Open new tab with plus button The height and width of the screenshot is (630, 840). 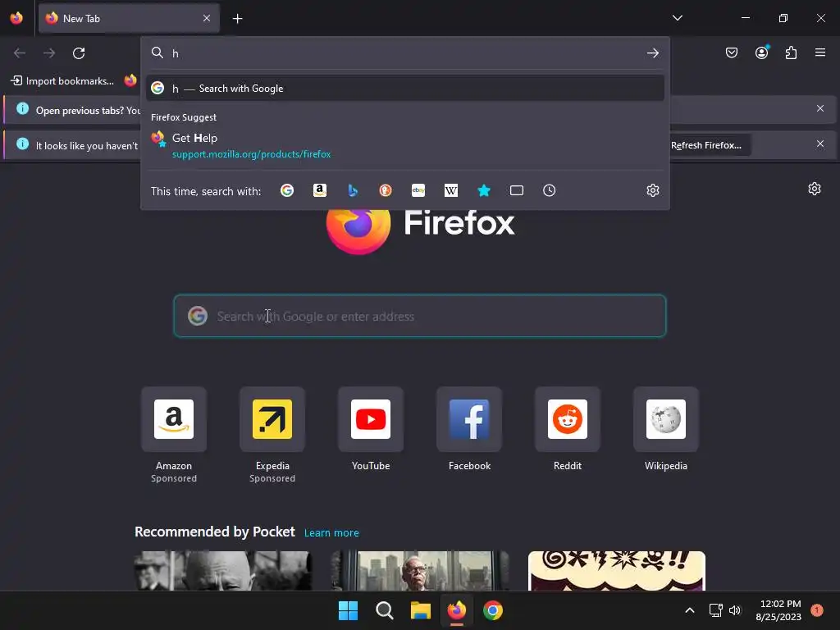(237, 19)
